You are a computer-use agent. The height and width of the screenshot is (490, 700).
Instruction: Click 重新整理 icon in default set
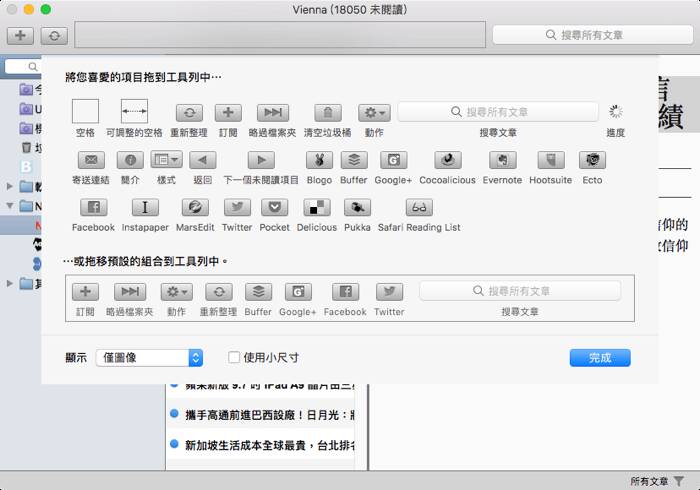pyautogui.click(x=219, y=292)
